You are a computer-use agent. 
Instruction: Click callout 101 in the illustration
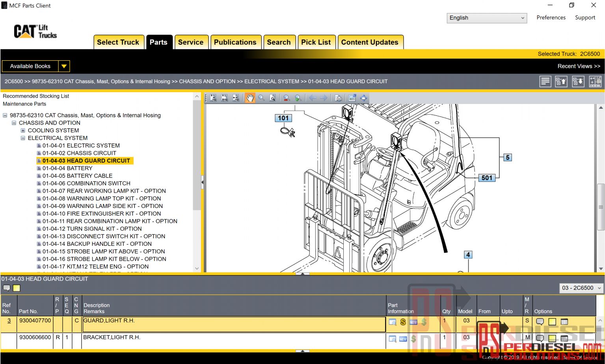[x=283, y=118]
